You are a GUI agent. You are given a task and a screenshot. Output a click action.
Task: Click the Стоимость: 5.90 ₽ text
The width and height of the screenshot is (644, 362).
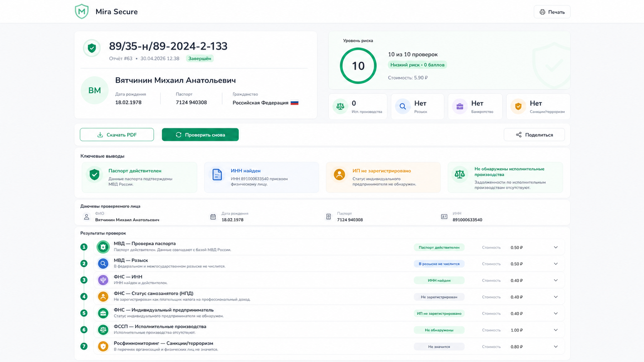[x=408, y=78]
